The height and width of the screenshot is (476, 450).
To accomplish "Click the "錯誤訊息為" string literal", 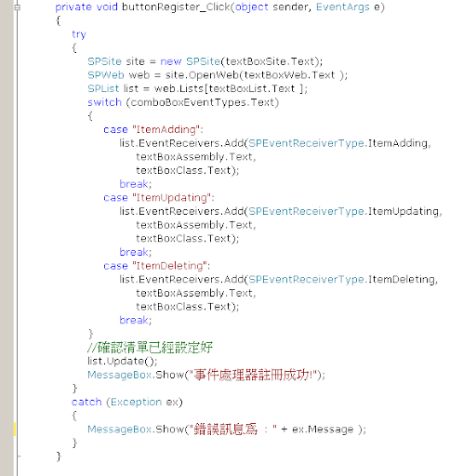I will (x=233, y=430).
